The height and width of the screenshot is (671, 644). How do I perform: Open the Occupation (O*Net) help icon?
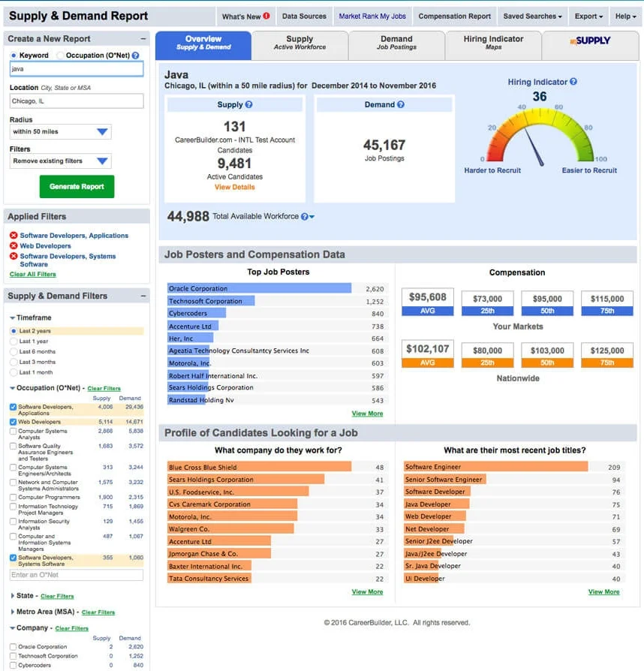[x=136, y=56]
